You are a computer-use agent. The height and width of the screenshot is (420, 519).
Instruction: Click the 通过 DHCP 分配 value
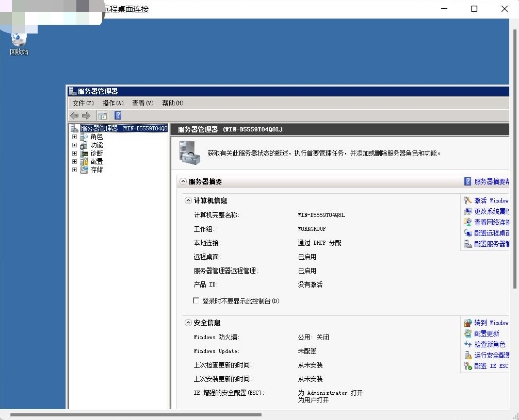(319, 243)
